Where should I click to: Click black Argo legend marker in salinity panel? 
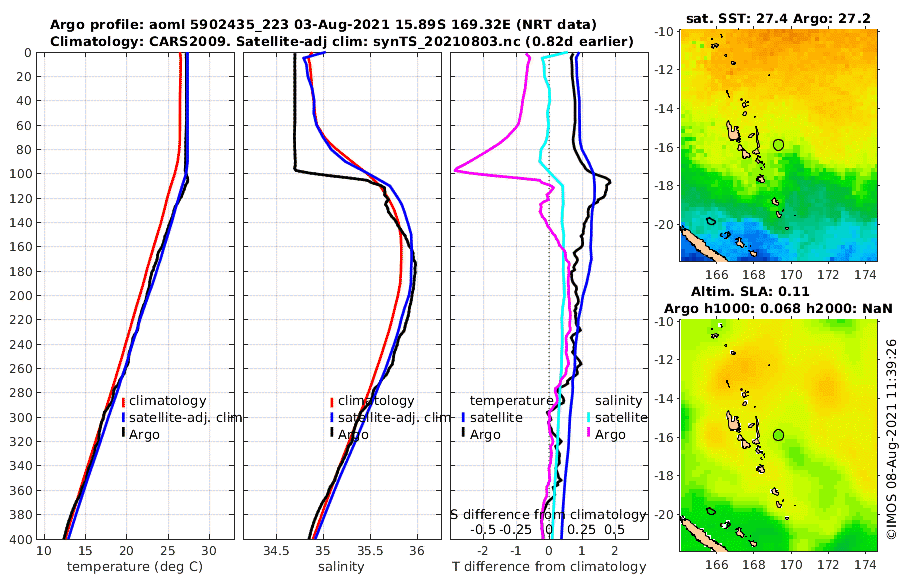coord(332,434)
